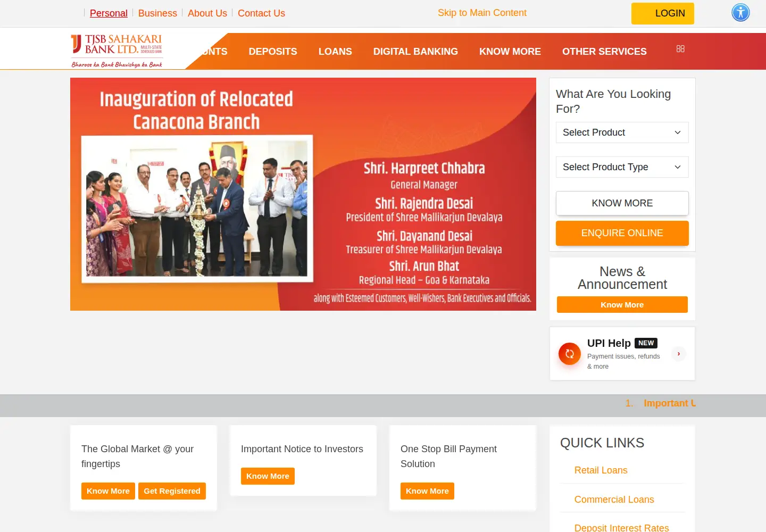Click the TJSB Sahakari Bank logo
The image size is (766, 532).
[117, 51]
